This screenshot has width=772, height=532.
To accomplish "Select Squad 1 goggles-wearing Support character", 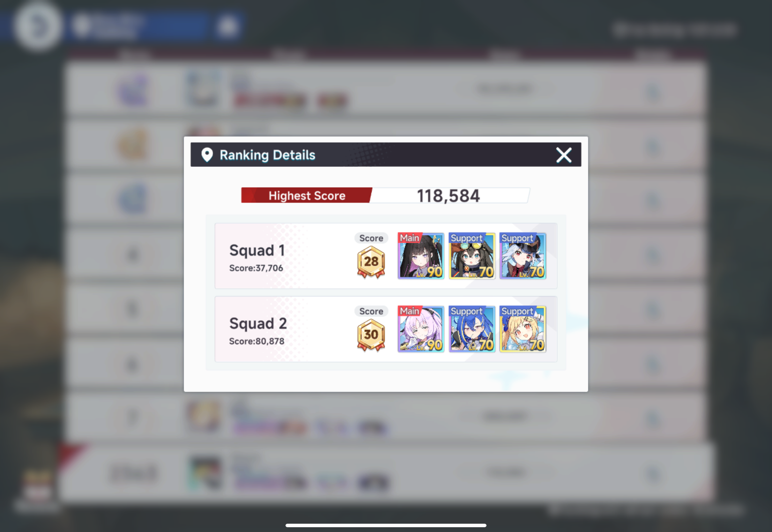I will click(472, 256).
